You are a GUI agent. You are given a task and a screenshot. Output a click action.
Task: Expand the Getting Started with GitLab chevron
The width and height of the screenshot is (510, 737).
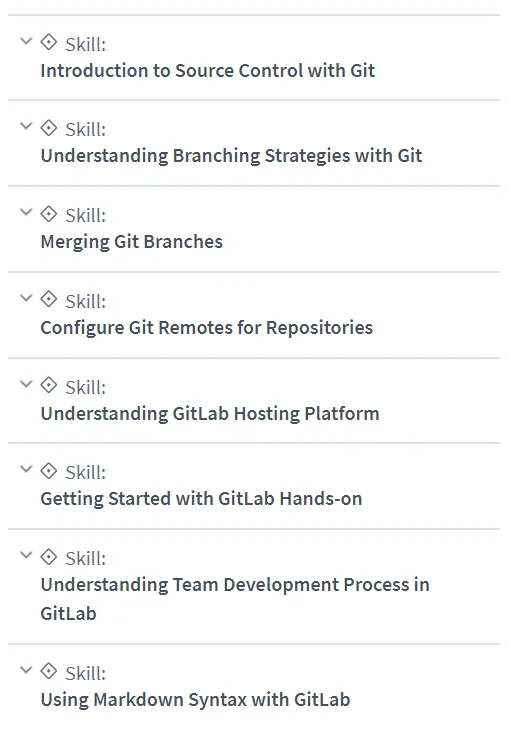26,469
